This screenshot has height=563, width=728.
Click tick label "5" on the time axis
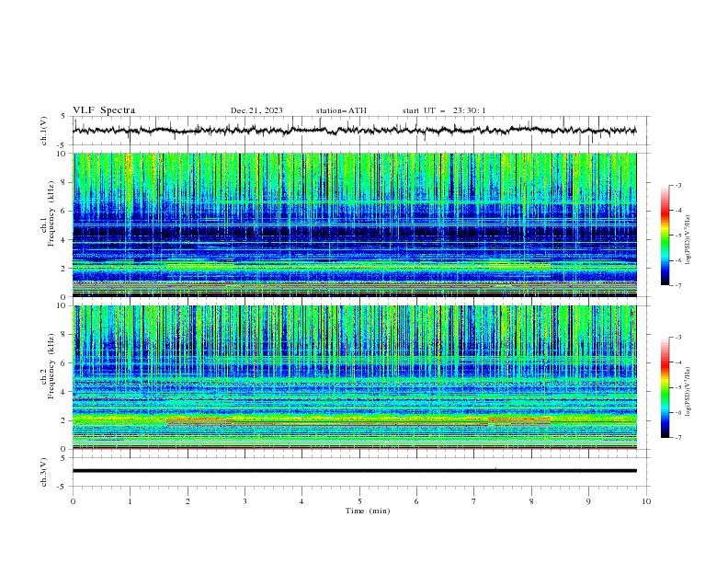pyautogui.click(x=359, y=501)
